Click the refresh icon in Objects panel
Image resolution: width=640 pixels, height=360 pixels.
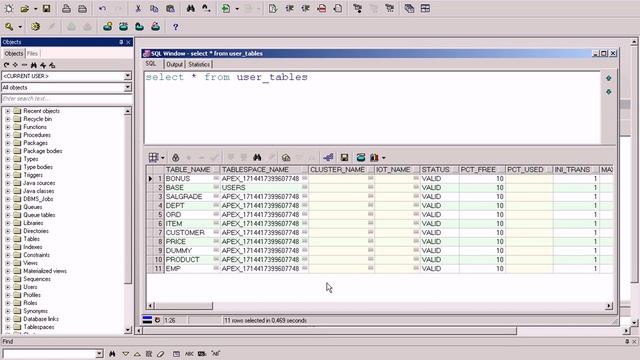click(x=6, y=65)
